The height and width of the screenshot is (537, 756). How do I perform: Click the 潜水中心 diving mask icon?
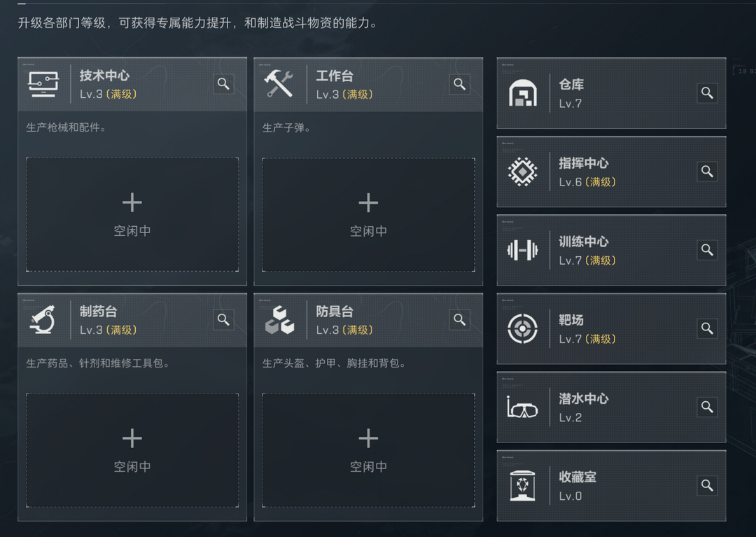pyautogui.click(x=523, y=407)
